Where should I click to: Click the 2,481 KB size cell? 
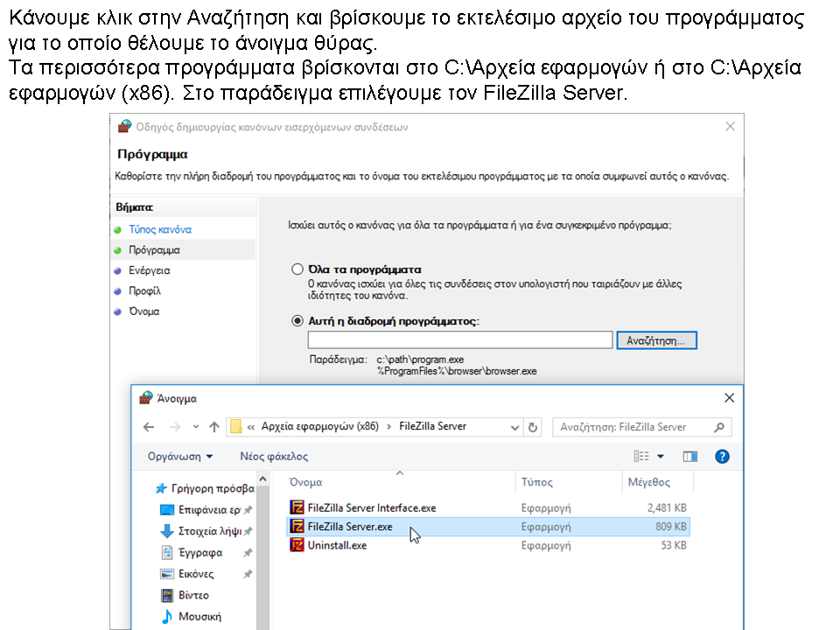pyautogui.click(x=667, y=507)
